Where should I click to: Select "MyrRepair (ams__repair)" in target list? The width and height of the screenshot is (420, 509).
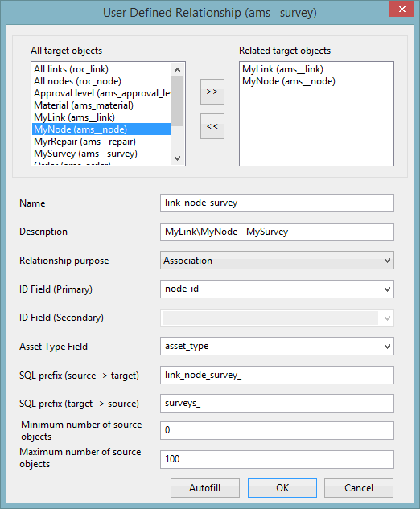tap(101, 142)
